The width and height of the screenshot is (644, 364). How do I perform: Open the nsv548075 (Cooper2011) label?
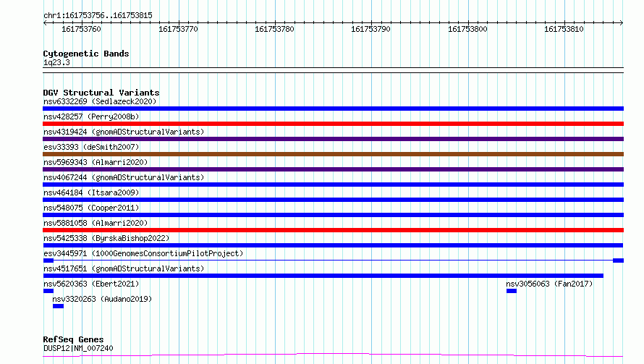(x=91, y=208)
